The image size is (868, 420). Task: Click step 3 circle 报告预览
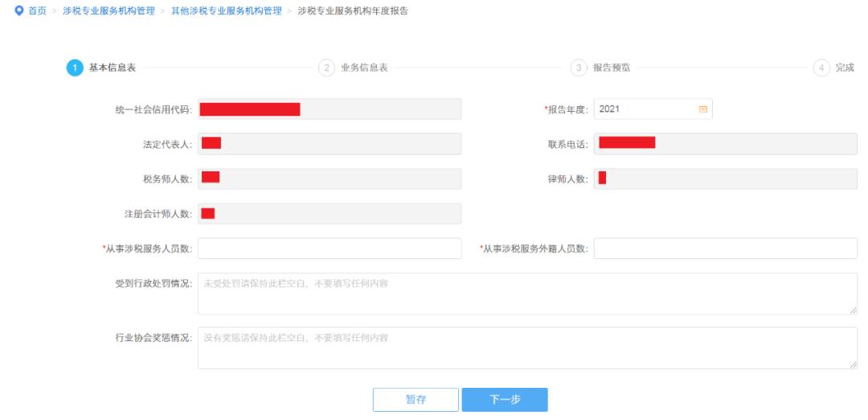point(579,68)
